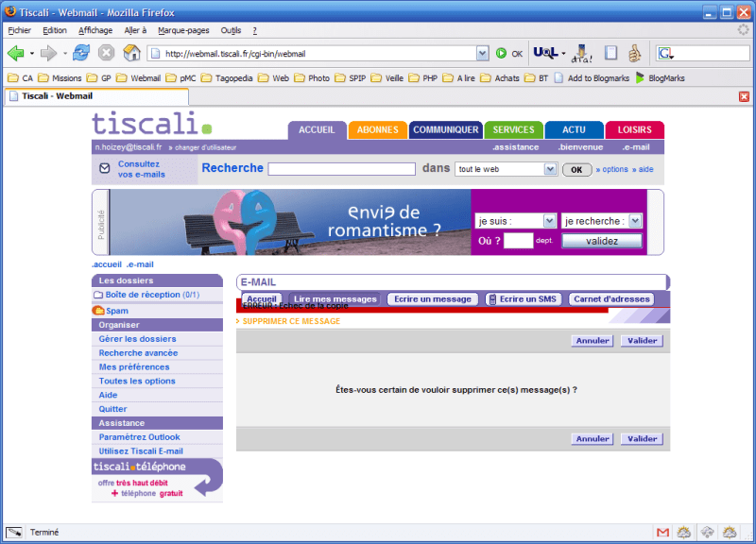
Task: Click the page document toolbar icon
Action: (x=610, y=53)
